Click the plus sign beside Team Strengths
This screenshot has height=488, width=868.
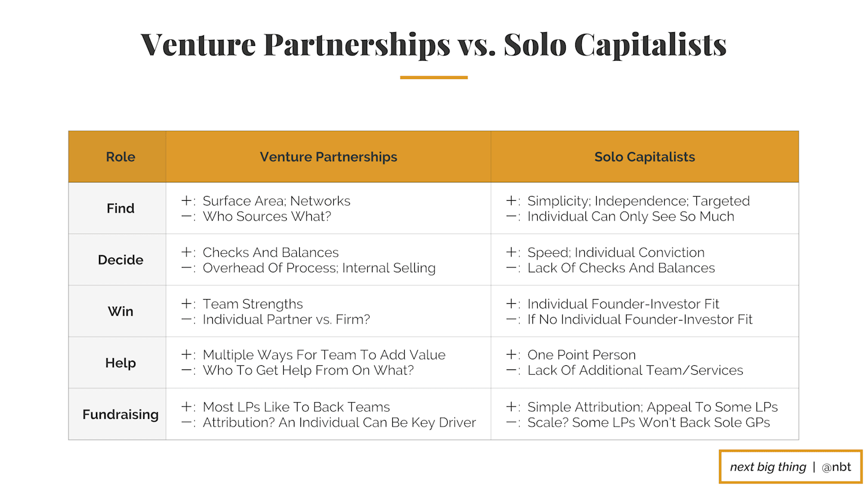click(187, 304)
